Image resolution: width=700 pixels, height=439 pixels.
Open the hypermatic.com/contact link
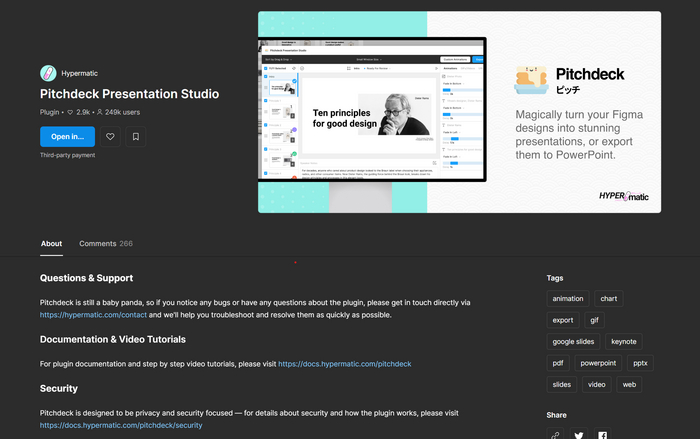pyautogui.click(x=93, y=315)
